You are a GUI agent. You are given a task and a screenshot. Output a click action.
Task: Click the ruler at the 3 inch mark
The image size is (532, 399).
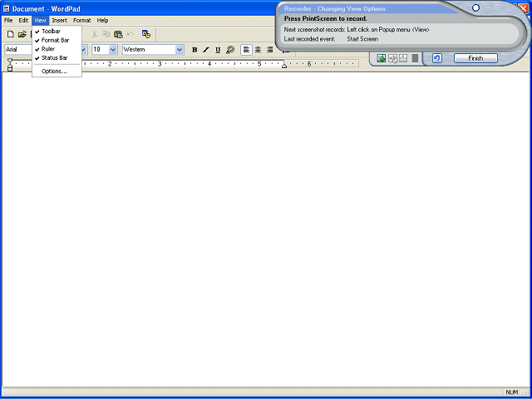(160, 63)
